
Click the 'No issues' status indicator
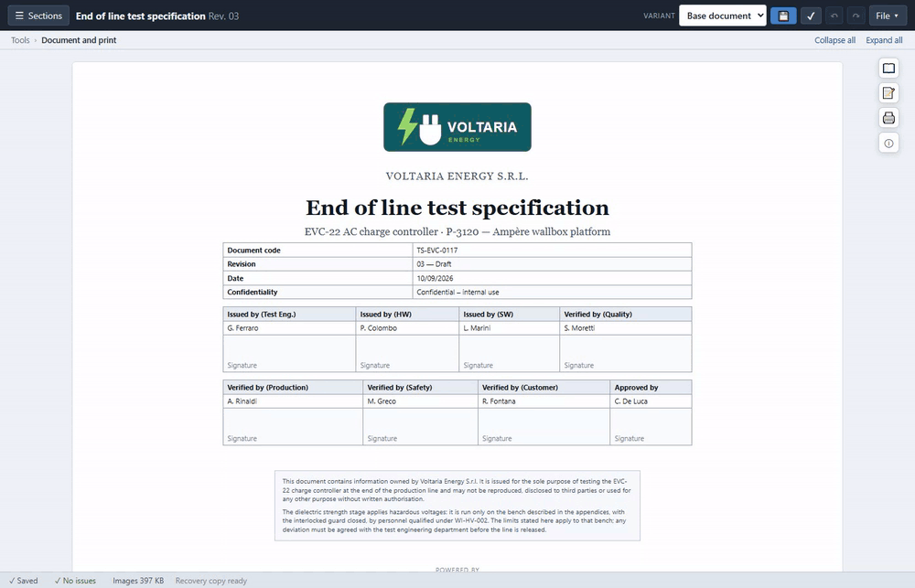(x=75, y=581)
